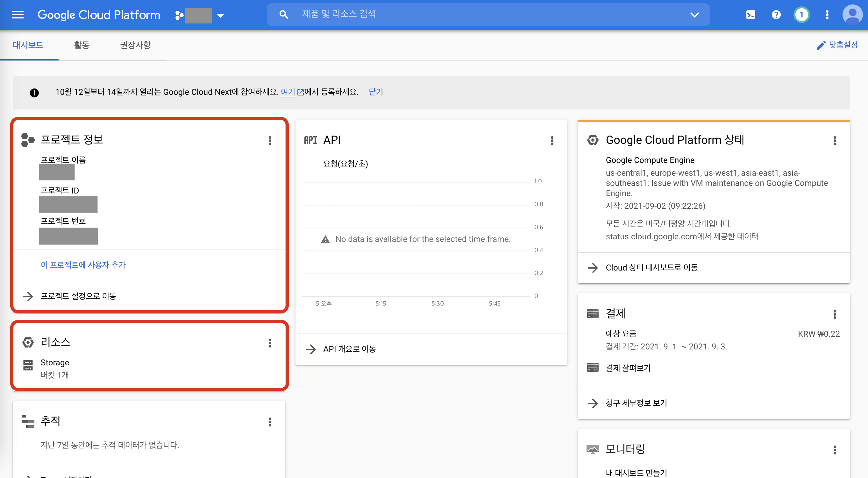Dismiss banner with 닫기 link
Screen dimensions: 868x478
coord(376,92)
